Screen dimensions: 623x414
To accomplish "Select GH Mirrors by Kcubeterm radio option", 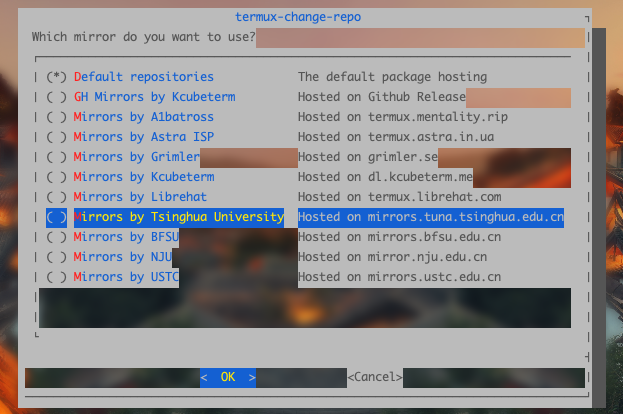I will tap(57, 97).
